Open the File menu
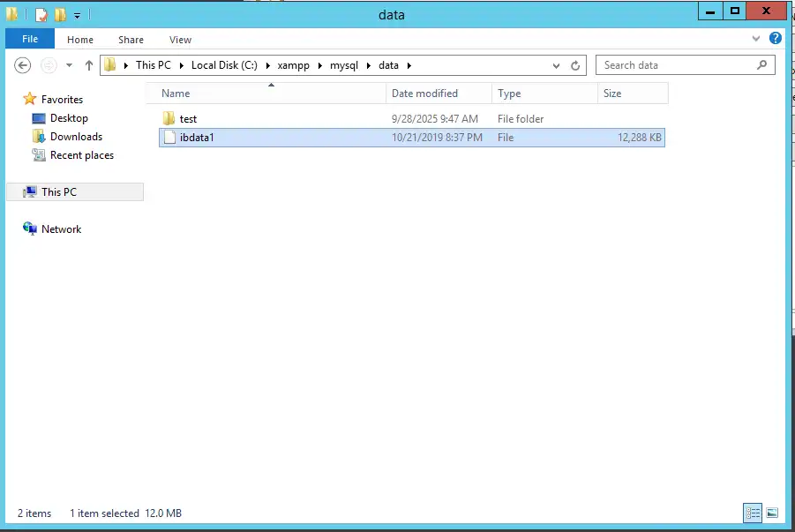This screenshot has width=795, height=532. point(29,39)
